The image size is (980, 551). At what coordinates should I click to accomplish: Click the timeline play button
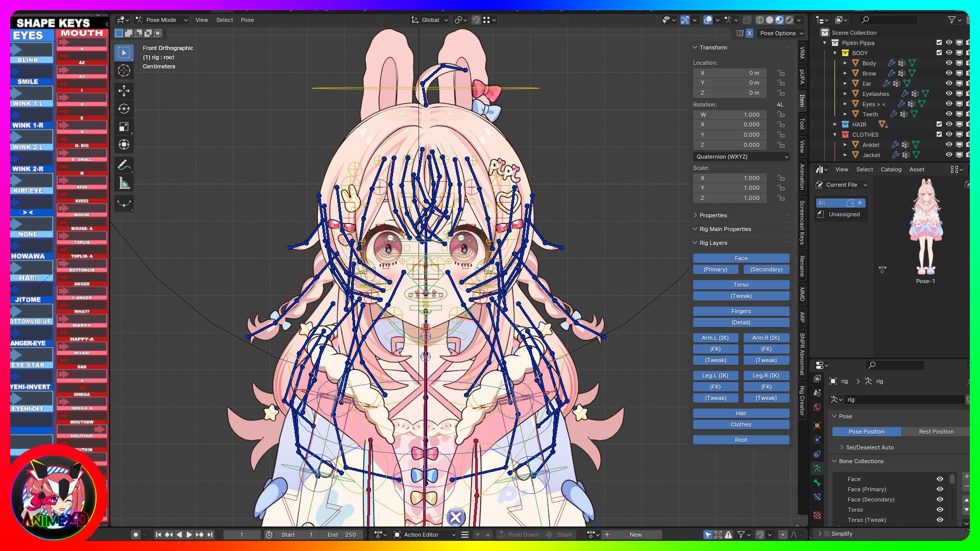189,535
